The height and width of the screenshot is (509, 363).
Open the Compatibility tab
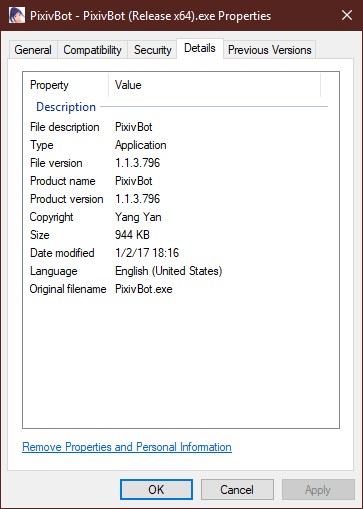(92, 50)
